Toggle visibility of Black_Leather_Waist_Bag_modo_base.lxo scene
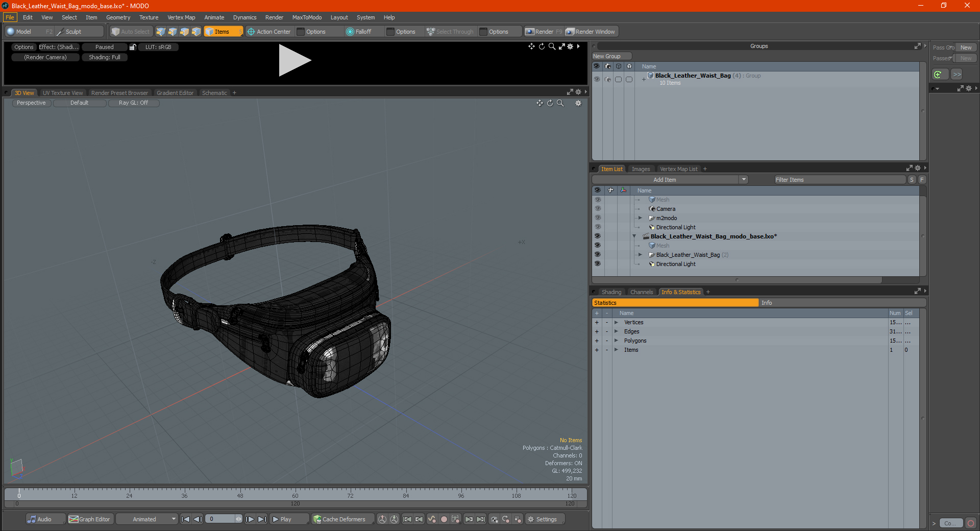Viewport: 980px width, 531px height. pyautogui.click(x=597, y=236)
